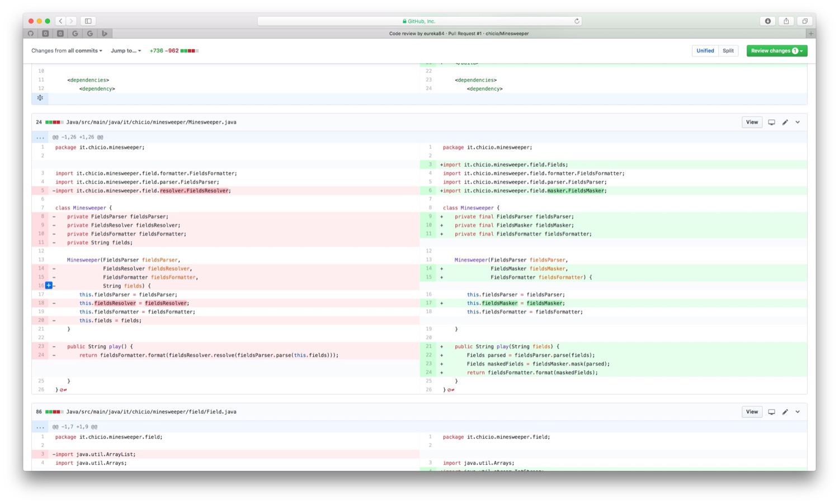
Task: Switch to the pinned Bing tab
Action: tap(105, 34)
